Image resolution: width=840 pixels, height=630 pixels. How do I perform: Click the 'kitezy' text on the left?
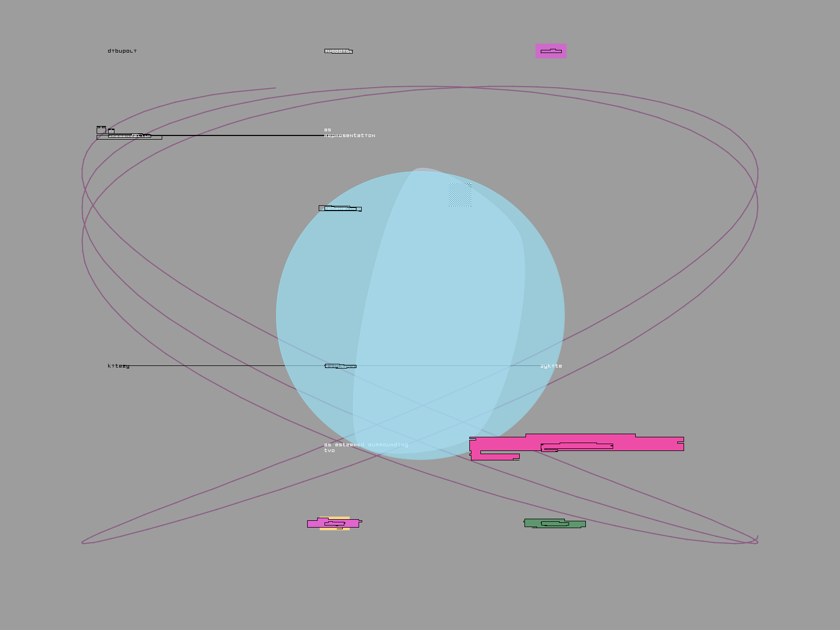(x=118, y=366)
